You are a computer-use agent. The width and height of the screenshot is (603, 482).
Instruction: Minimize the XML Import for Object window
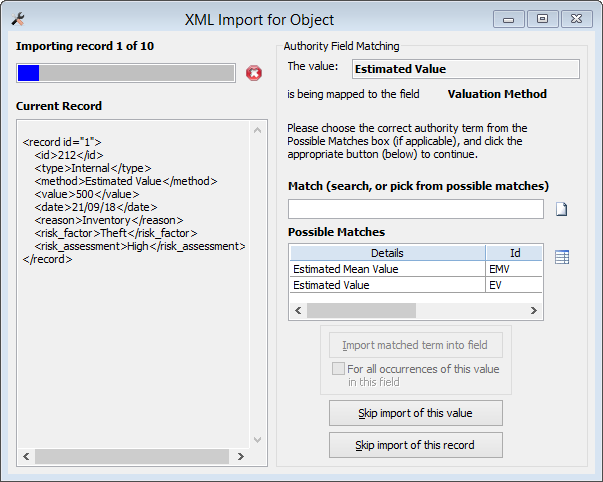coord(508,19)
